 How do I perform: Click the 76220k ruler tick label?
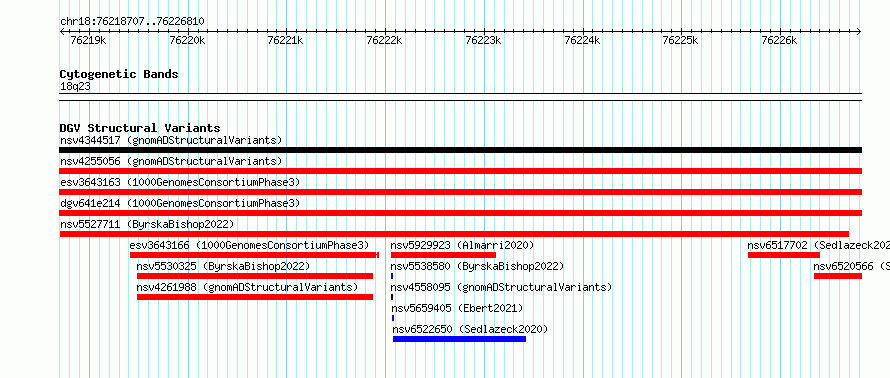tap(187, 40)
